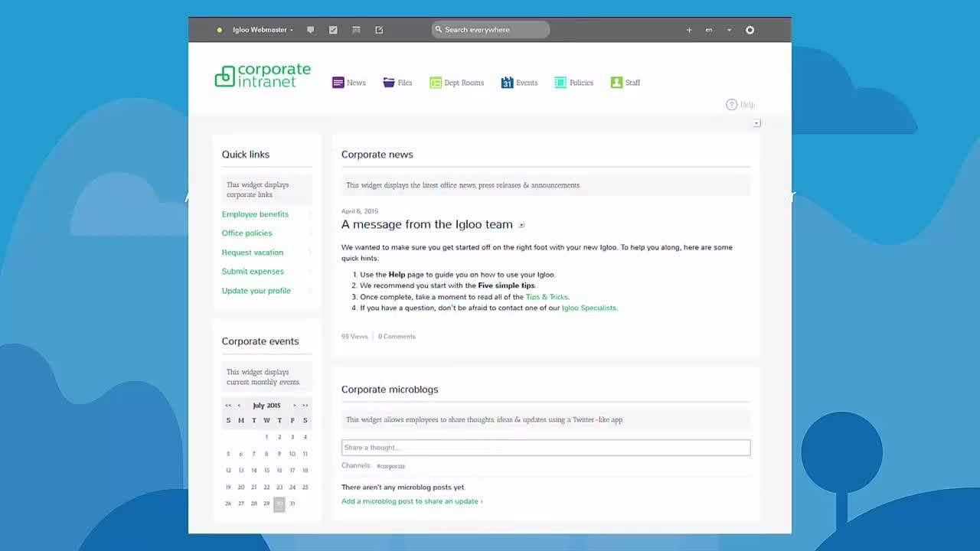Viewport: 980px width, 551px height.
Task: Follow the Tips & Tricks link
Action: click(x=547, y=297)
